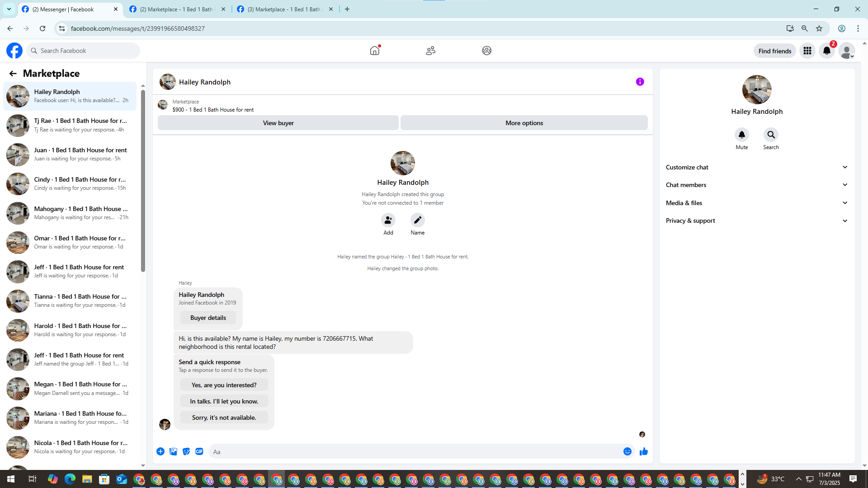Click the purple conversation info icon
The height and width of the screenshot is (488, 868).
(640, 82)
